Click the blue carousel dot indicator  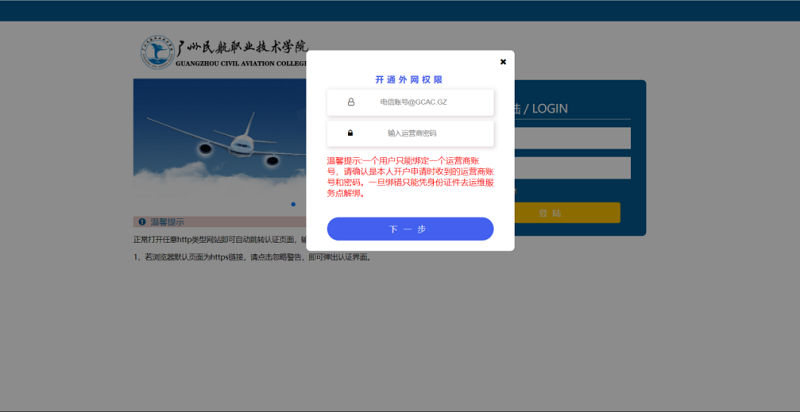(293, 204)
